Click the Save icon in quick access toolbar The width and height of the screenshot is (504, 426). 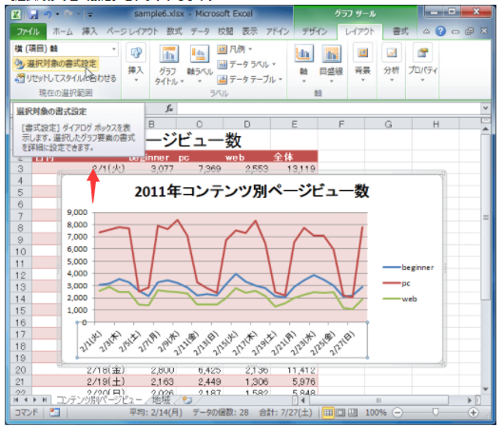(x=33, y=14)
